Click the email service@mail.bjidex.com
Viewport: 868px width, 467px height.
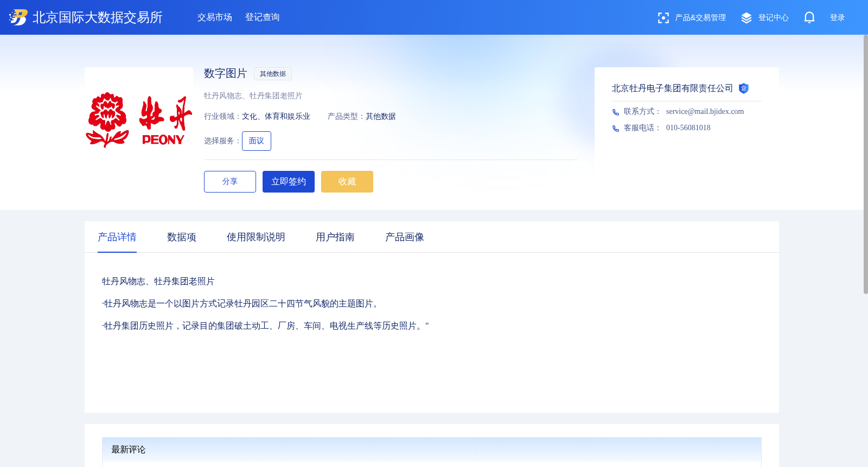point(705,112)
